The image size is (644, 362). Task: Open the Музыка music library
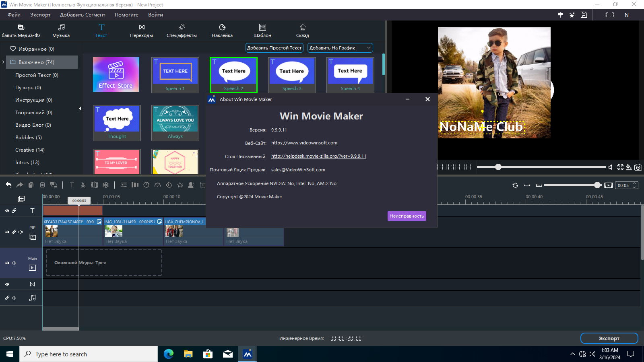point(61,31)
